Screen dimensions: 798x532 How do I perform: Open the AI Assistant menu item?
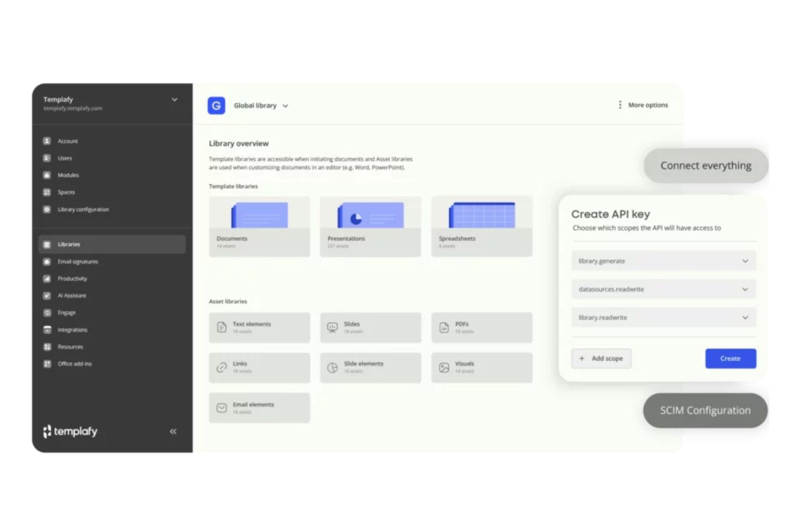[x=72, y=296]
